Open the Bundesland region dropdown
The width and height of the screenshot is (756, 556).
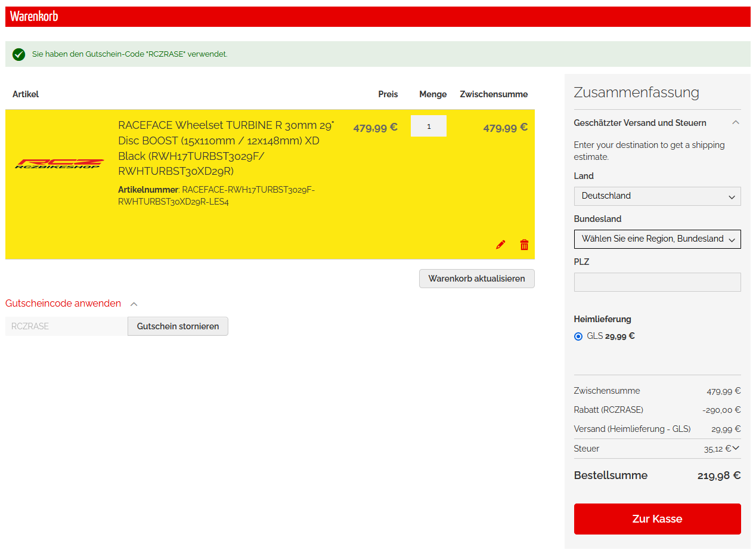tap(657, 239)
